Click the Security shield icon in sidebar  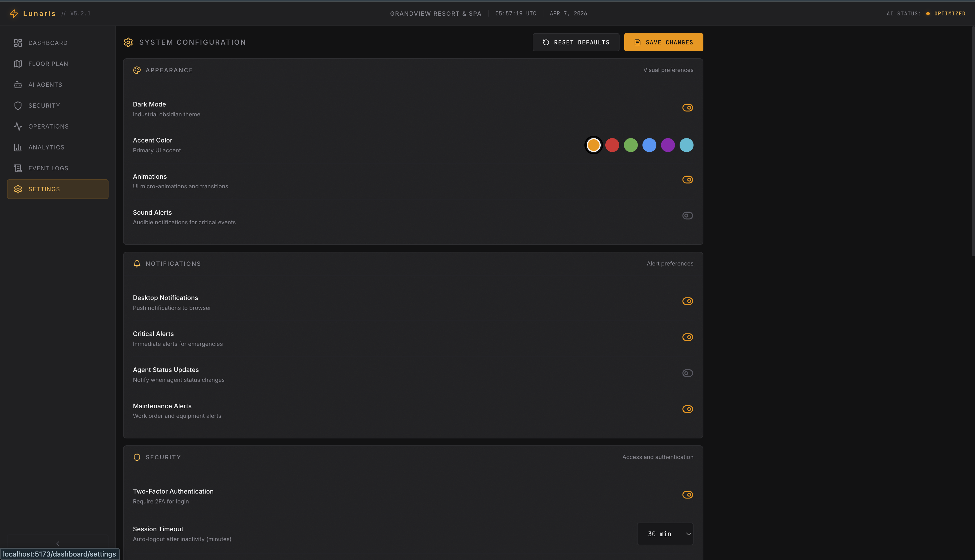coord(18,105)
